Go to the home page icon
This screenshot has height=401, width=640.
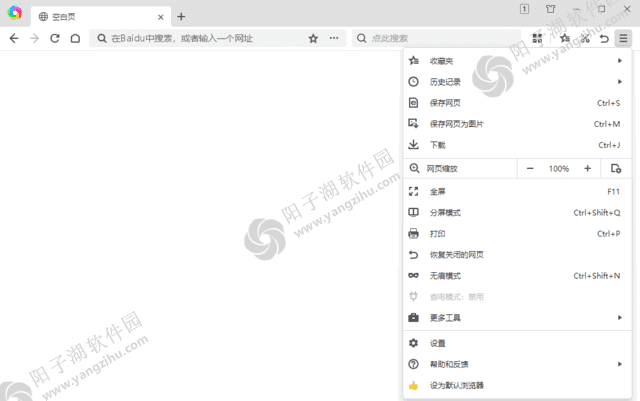tap(74, 38)
